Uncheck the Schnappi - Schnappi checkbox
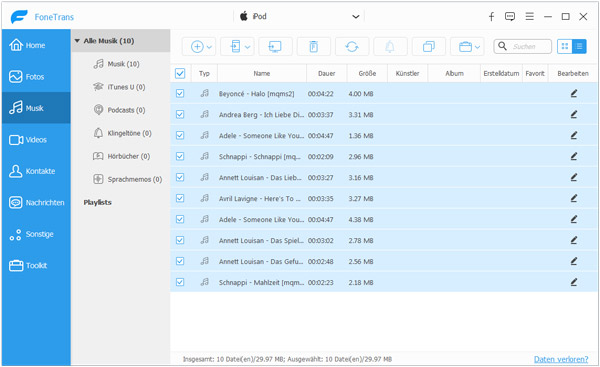The width and height of the screenshot is (600, 367). tap(180, 156)
